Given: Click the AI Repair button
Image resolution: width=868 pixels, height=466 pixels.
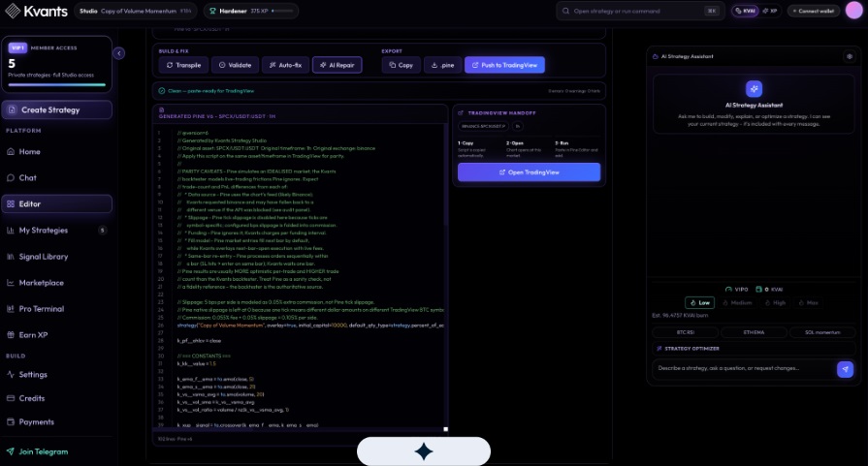Looking at the screenshot, I should point(338,65).
